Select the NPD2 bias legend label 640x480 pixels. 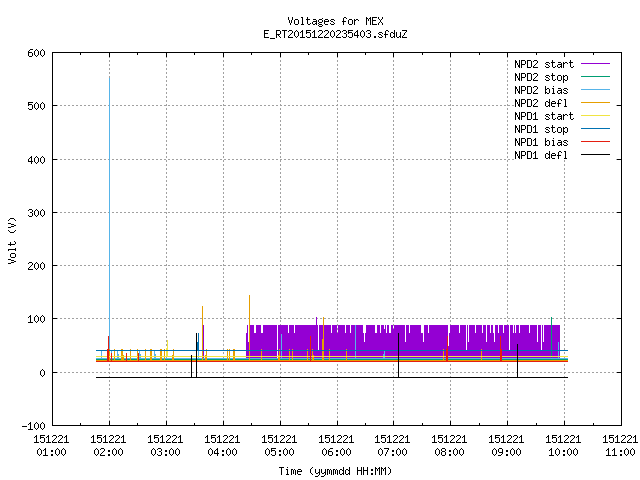(x=541, y=90)
